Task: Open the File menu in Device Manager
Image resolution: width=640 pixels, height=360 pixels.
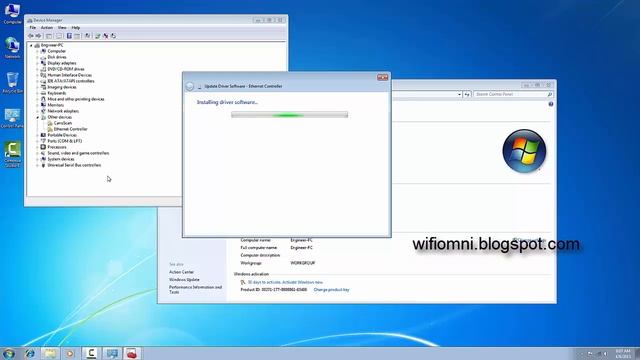Action: [x=33, y=28]
